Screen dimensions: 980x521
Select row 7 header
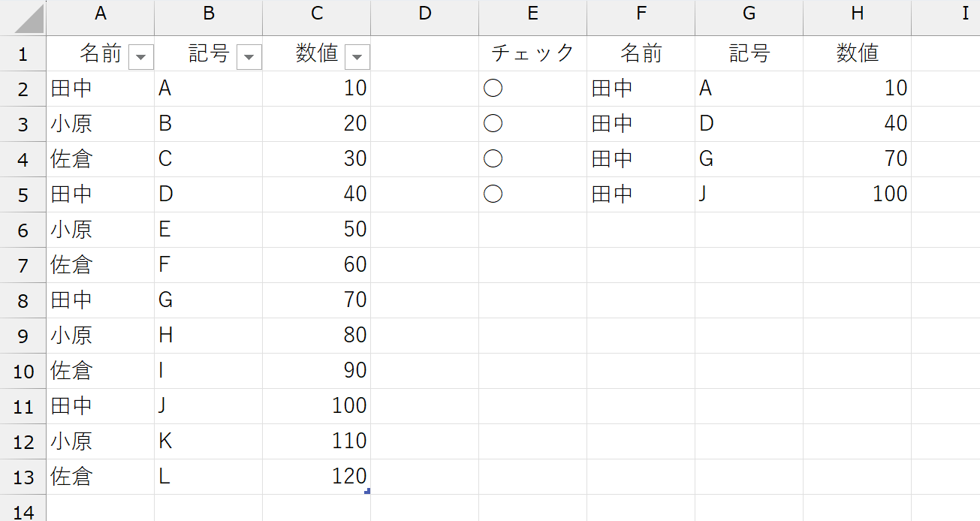click(x=23, y=265)
